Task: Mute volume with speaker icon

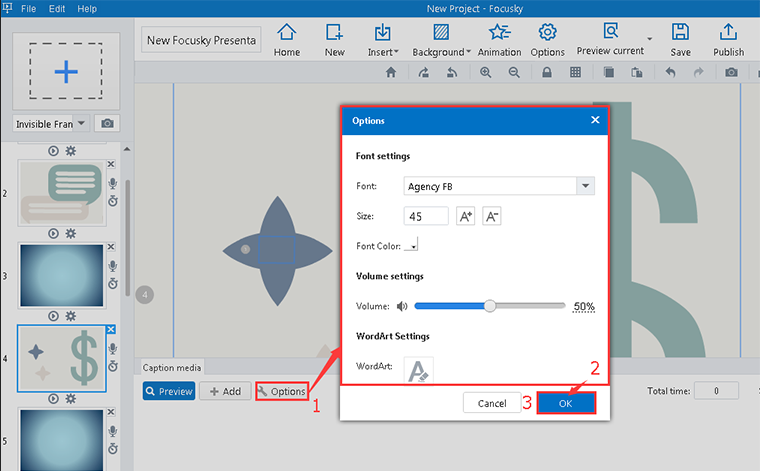Action: click(402, 306)
